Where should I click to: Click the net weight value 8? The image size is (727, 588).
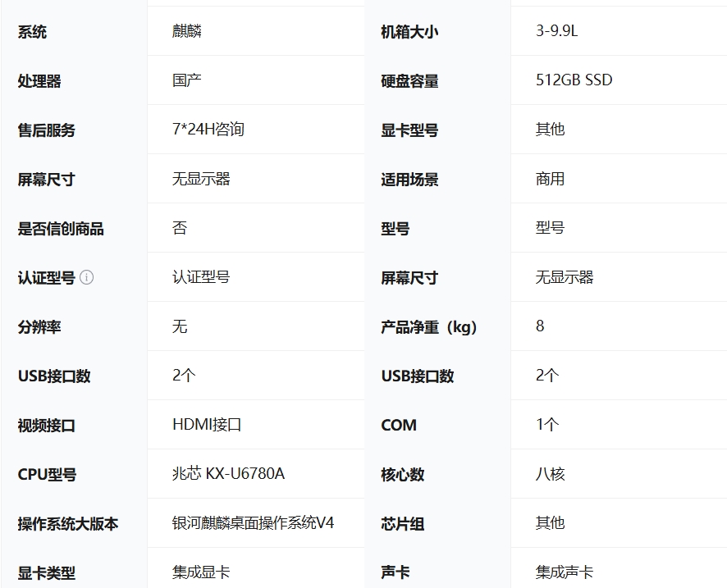point(540,326)
